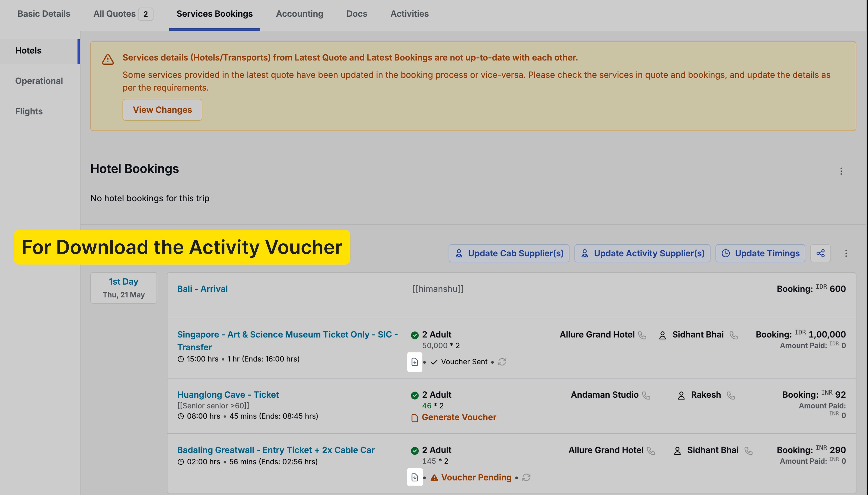The width and height of the screenshot is (868, 495).
Task: Open the Bali - Arrival link
Action: [x=202, y=289]
